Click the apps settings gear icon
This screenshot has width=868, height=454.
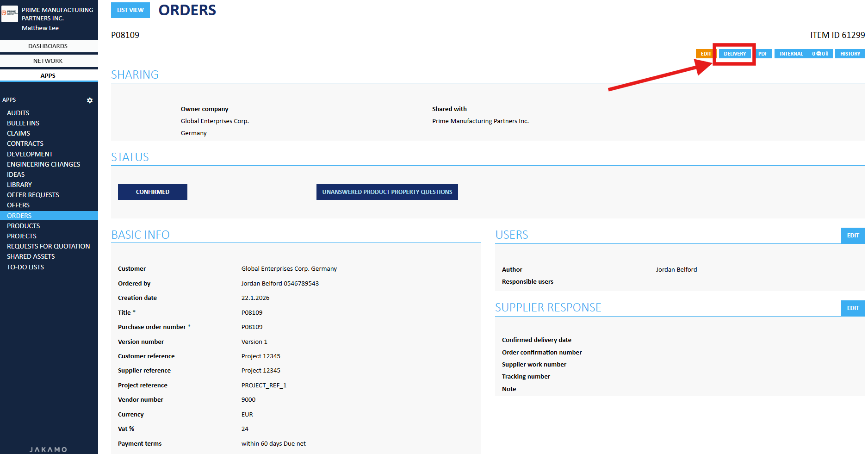click(90, 100)
